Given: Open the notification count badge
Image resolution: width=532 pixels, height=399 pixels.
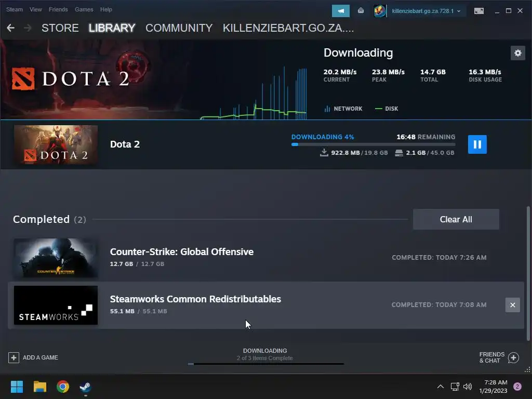Looking at the screenshot, I should [x=517, y=387].
